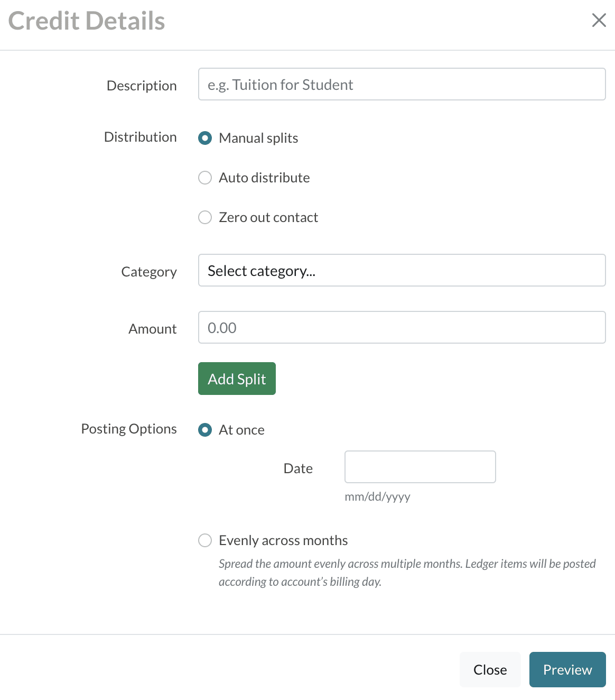Click the Close button in footer
615x700 pixels.
pyautogui.click(x=490, y=670)
